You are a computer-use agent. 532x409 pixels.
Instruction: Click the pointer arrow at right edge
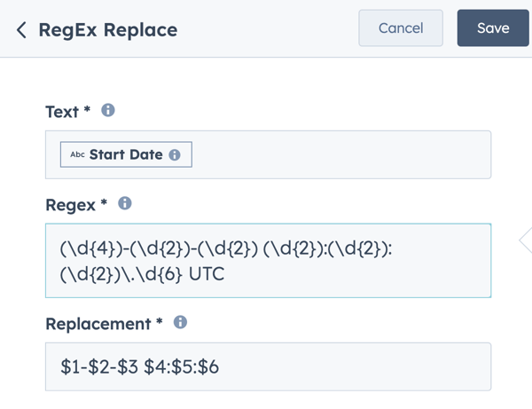tap(525, 240)
